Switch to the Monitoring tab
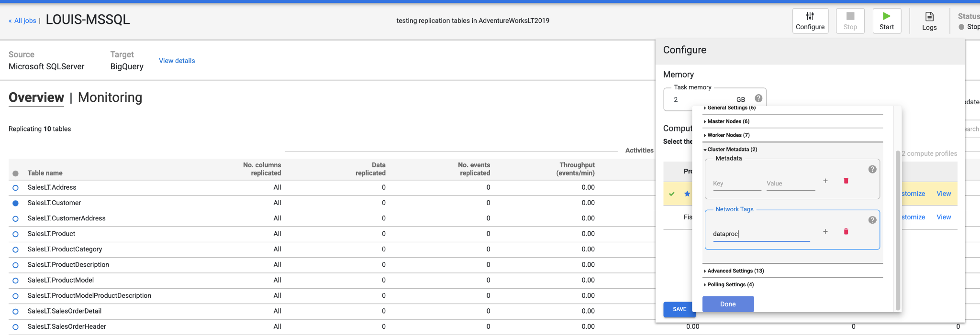Viewport: 980px width, 336px height. coord(110,98)
